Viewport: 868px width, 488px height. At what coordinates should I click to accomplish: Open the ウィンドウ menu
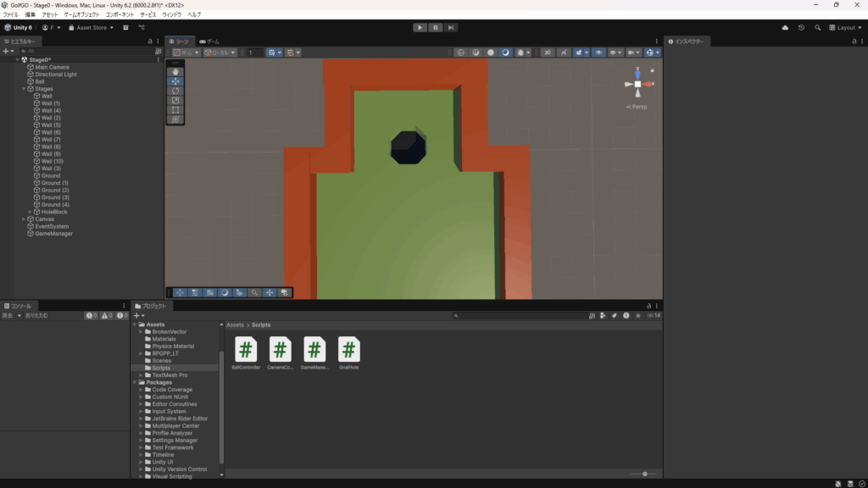point(171,14)
